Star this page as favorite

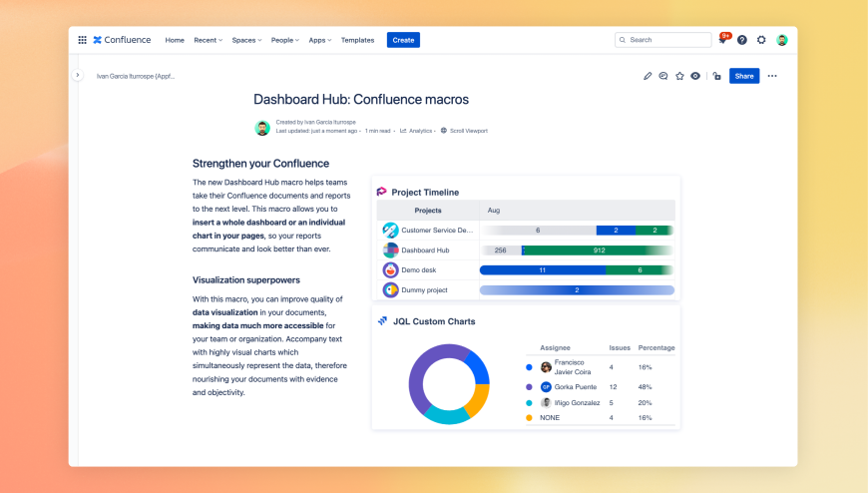pos(679,76)
